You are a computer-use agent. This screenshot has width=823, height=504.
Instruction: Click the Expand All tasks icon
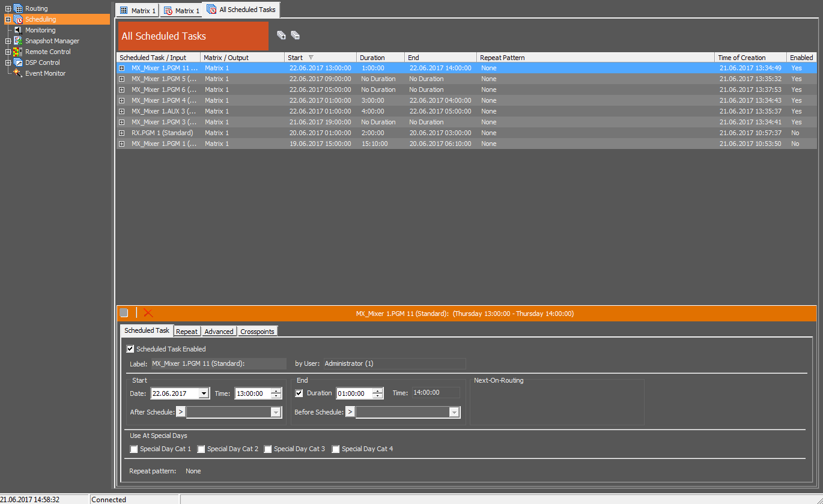coord(281,35)
